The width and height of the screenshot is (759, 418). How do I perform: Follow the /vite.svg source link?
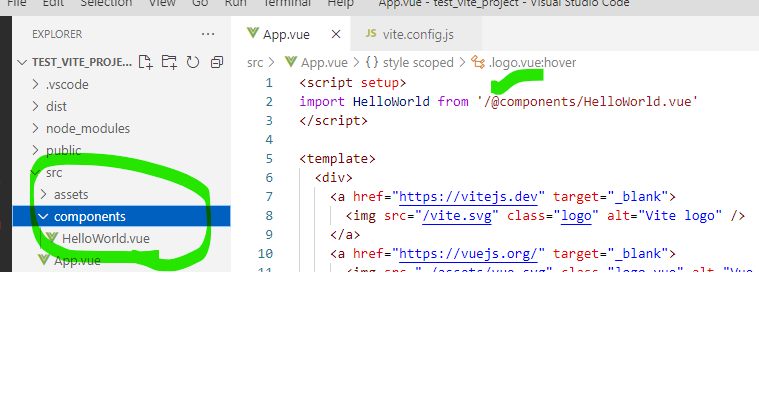pos(456,215)
